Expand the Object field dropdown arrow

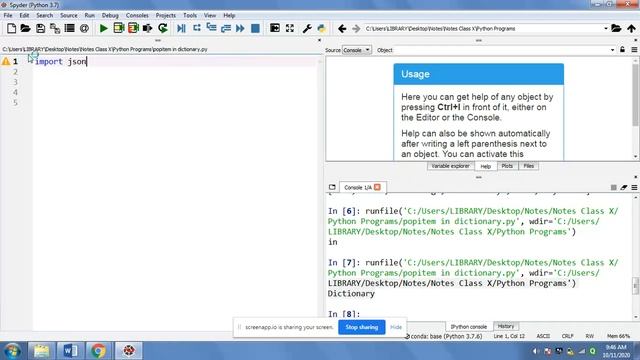tap(612, 50)
